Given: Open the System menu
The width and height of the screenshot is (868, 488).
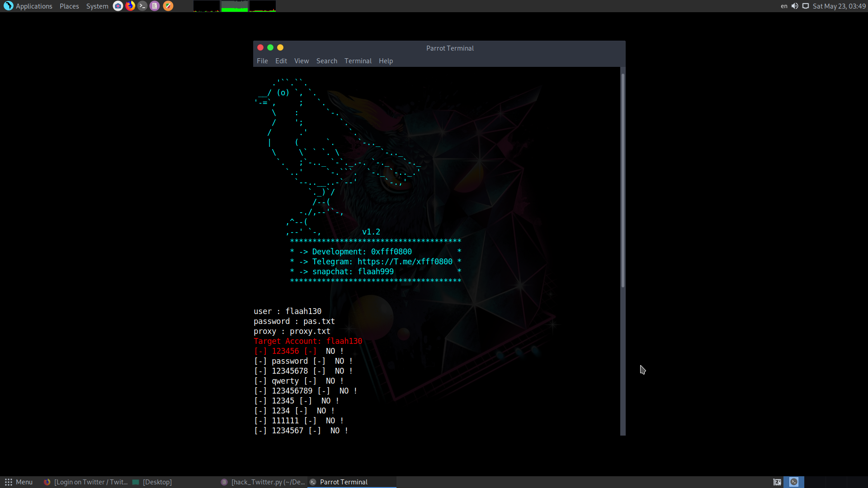Looking at the screenshot, I should (97, 6).
